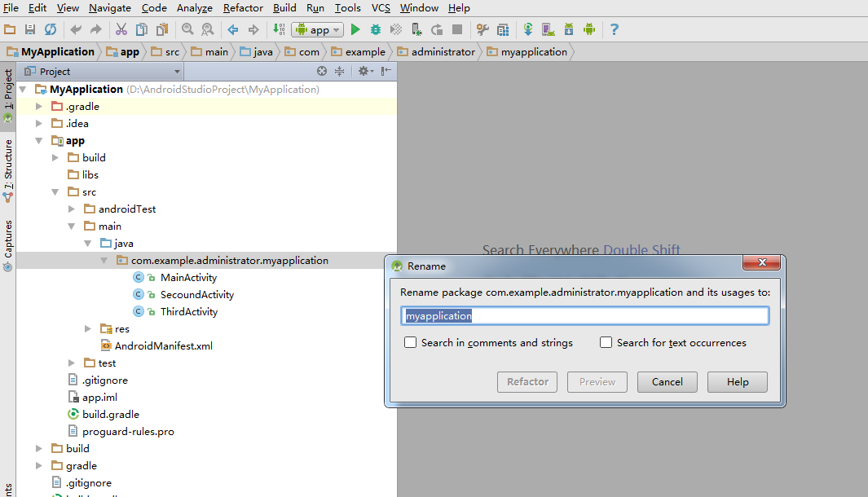The height and width of the screenshot is (497, 868).
Task: Click the Preview button in Rename dialog
Action: (x=597, y=382)
